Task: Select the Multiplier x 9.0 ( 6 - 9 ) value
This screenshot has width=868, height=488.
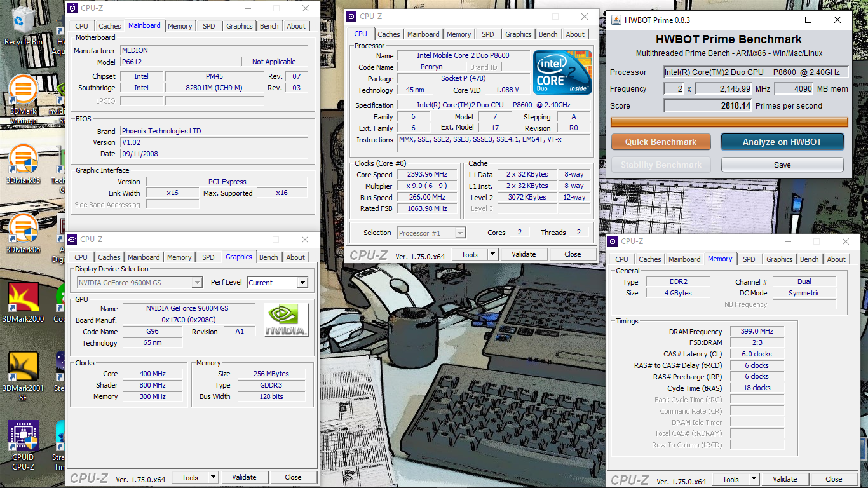Action: pos(428,186)
